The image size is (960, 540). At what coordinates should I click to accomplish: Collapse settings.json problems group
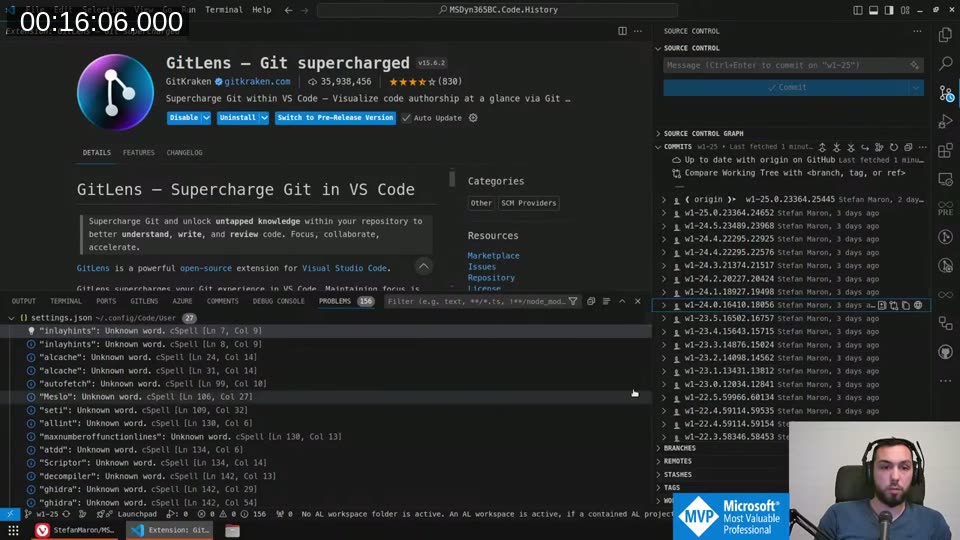point(11,318)
